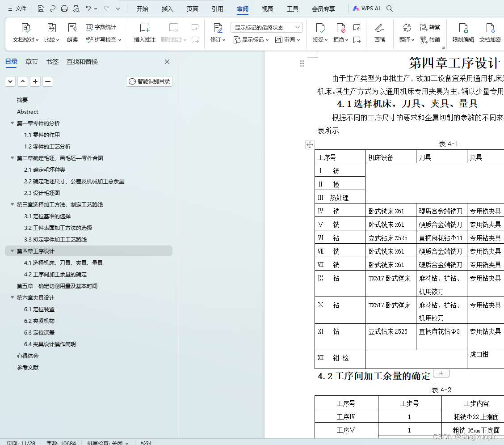The image size is (504, 445).
Task: Click 朗读 read aloud icon
Action: point(72,33)
